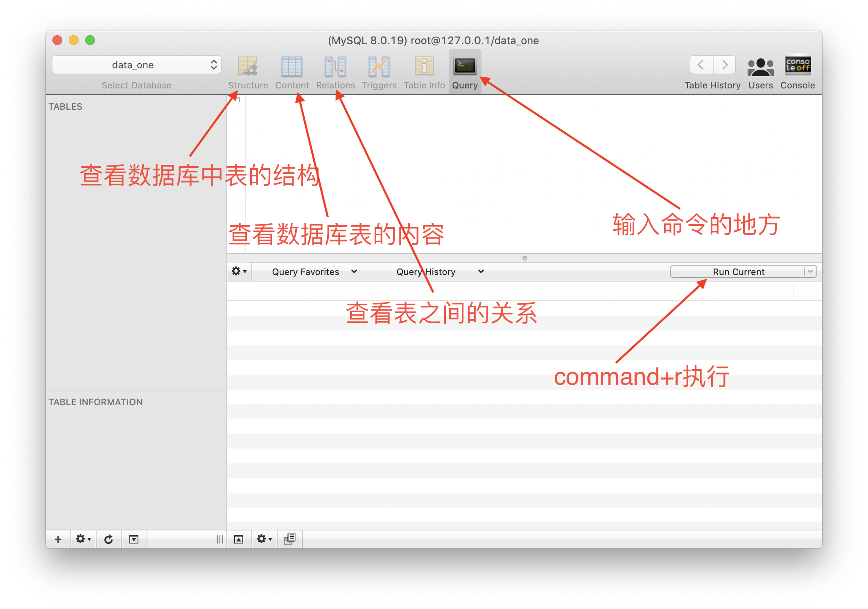The height and width of the screenshot is (609, 868).
Task: Toggle the table information pane
Action: click(134, 539)
